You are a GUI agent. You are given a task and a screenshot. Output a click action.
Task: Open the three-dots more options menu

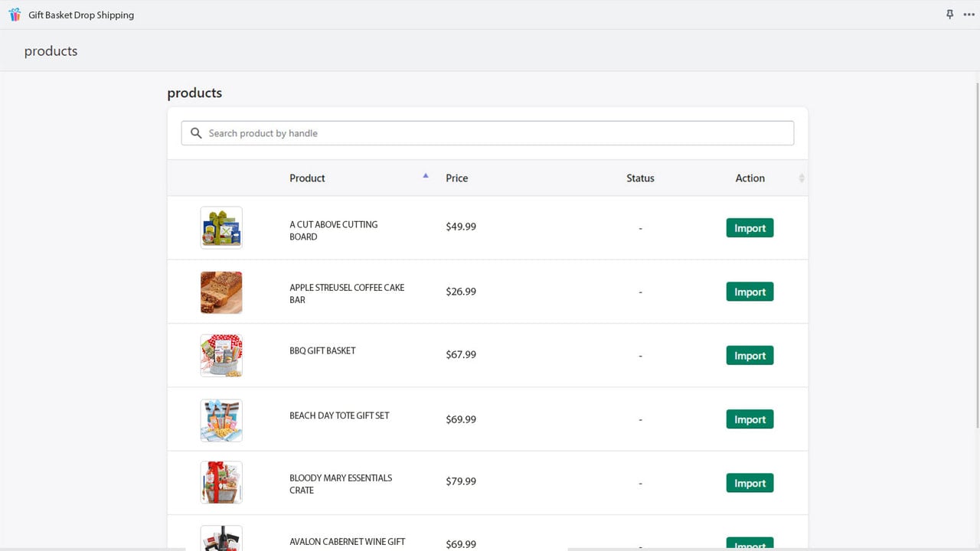pos(969,15)
